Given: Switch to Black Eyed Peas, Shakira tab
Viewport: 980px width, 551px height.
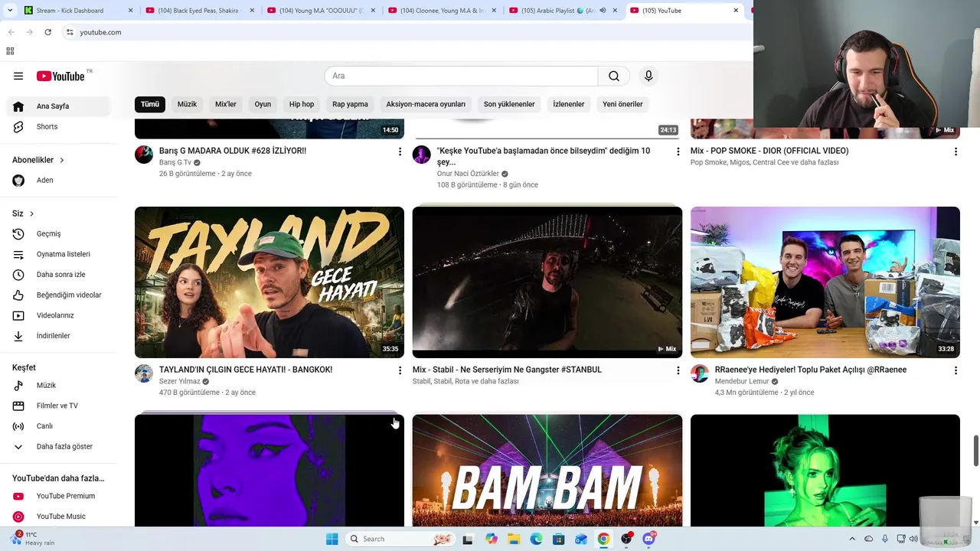Looking at the screenshot, I should pos(199,11).
